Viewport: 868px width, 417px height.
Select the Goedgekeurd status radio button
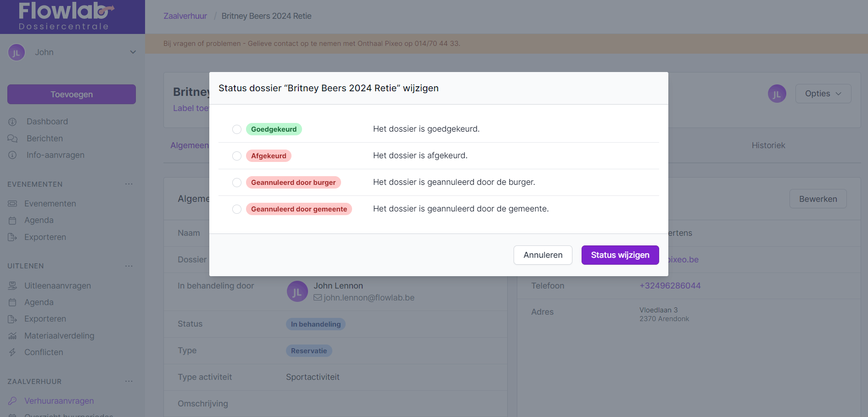[237, 129]
